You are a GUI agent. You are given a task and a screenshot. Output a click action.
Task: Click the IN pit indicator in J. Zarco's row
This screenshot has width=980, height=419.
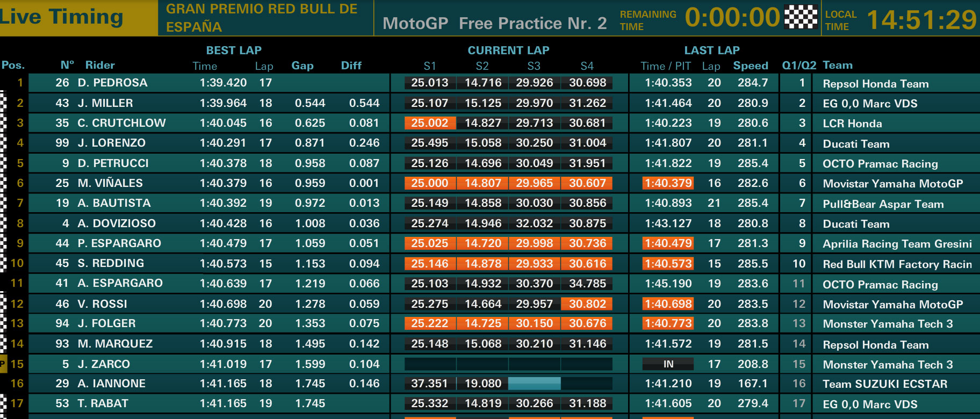click(x=668, y=364)
